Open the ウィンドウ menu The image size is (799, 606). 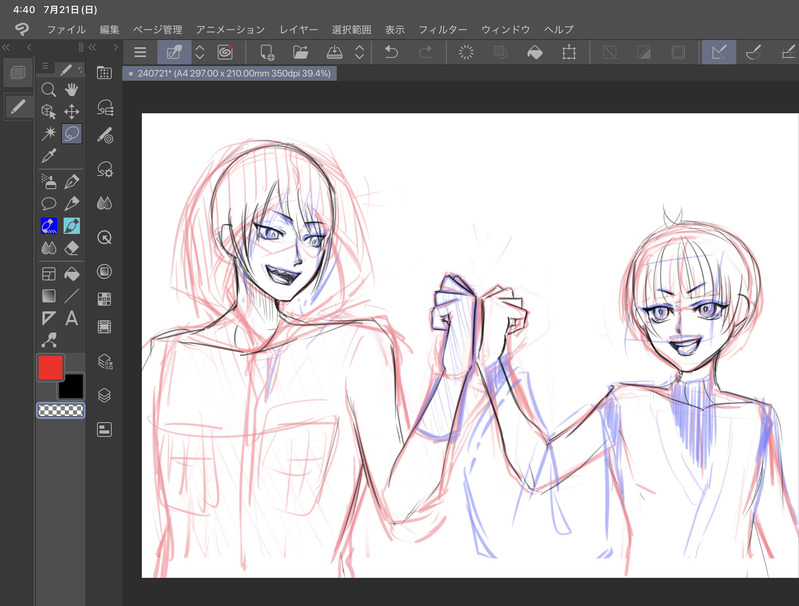[x=505, y=30]
